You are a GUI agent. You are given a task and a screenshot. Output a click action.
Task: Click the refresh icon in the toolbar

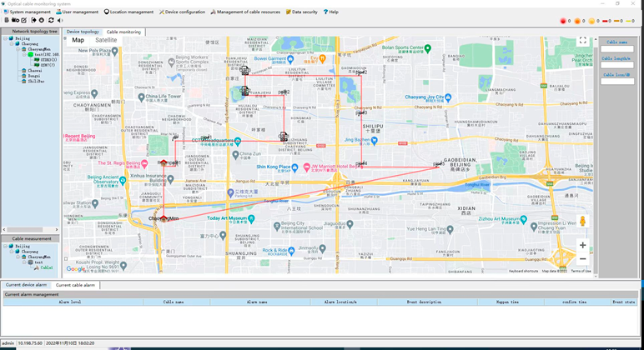pos(51,21)
